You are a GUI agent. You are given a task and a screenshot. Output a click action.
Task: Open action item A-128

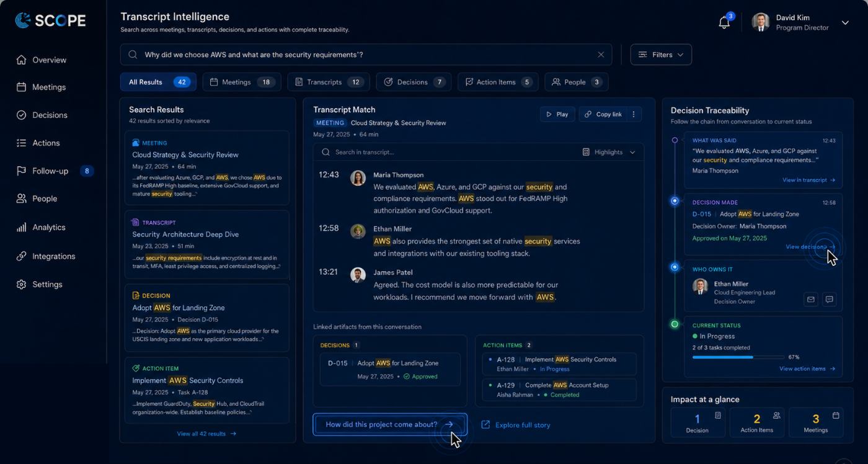(559, 364)
